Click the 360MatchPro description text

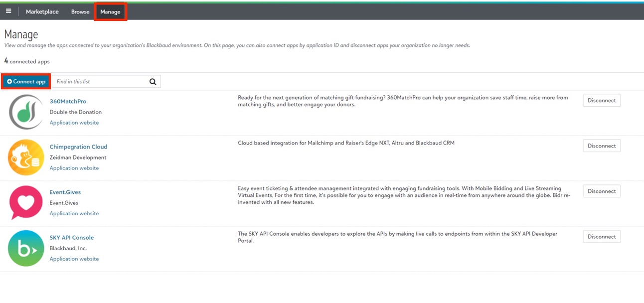[403, 101]
